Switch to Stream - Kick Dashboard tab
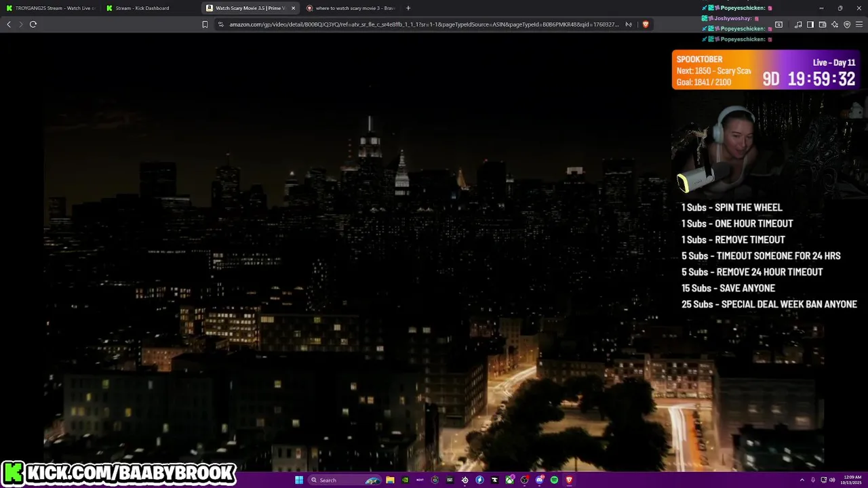Viewport: 868px width, 488px height. (151, 8)
